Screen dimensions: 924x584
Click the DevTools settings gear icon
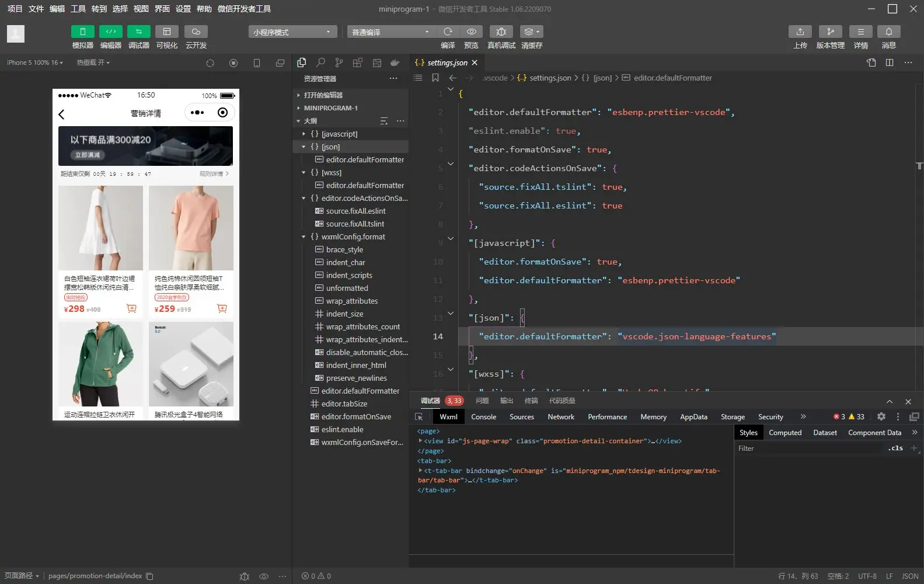pos(881,416)
